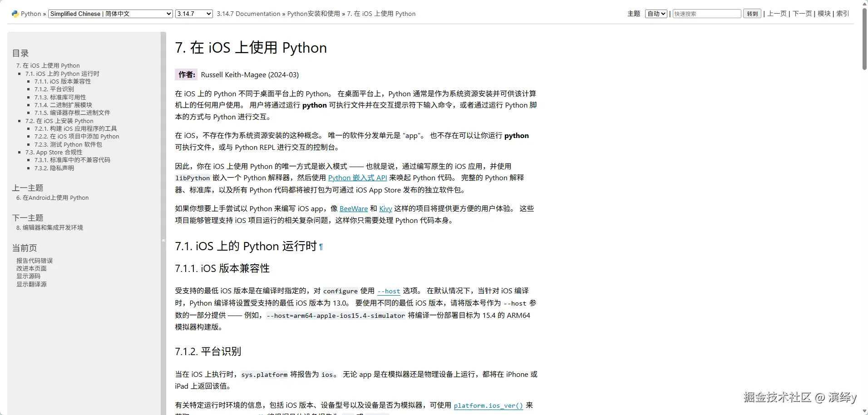Jump to 7.3.1. 标准库中的不兼容代码
Image resolution: width=868 pixels, height=415 pixels.
point(72,160)
